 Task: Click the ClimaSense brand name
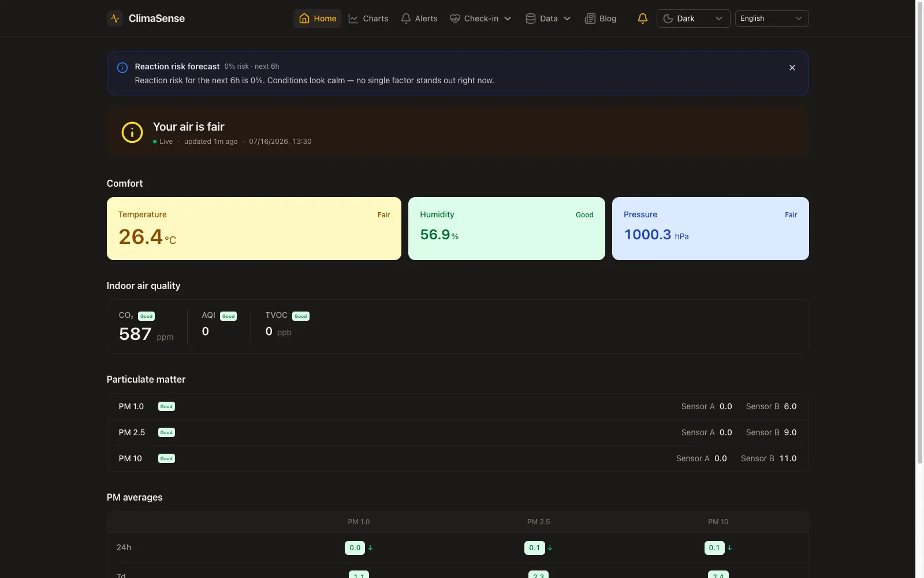point(157,18)
